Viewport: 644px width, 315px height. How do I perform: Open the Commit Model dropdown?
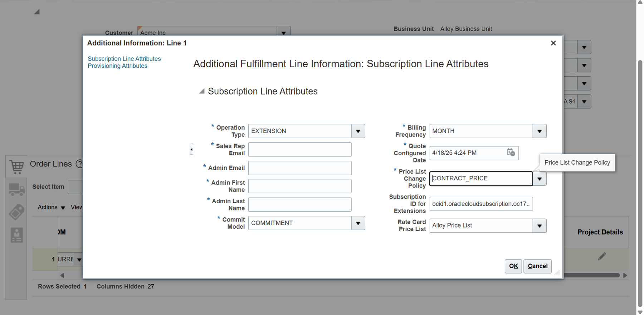click(358, 223)
